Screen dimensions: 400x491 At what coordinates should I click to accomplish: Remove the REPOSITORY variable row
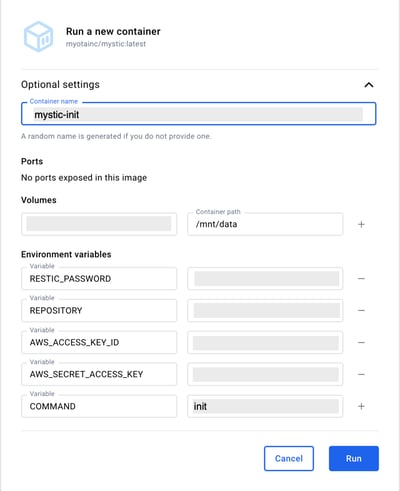[361, 311]
